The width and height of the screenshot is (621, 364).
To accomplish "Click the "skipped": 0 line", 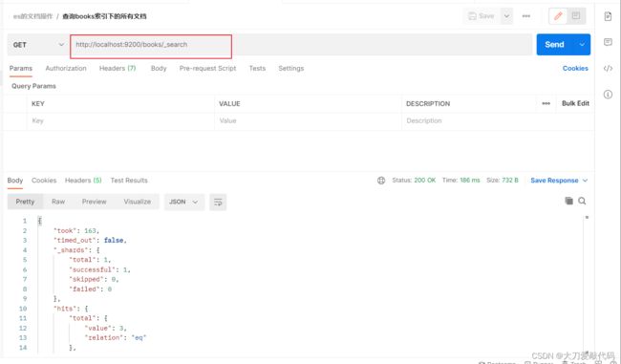I will click(94, 279).
